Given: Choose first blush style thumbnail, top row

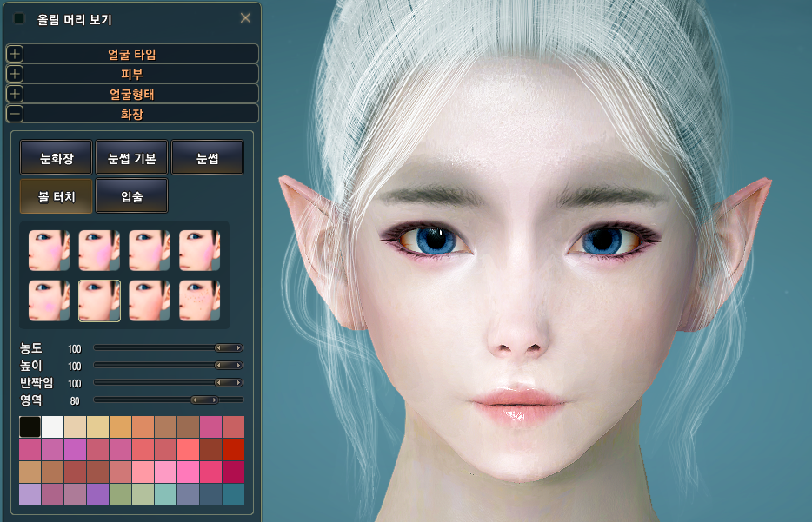Looking at the screenshot, I should coord(49,250).
